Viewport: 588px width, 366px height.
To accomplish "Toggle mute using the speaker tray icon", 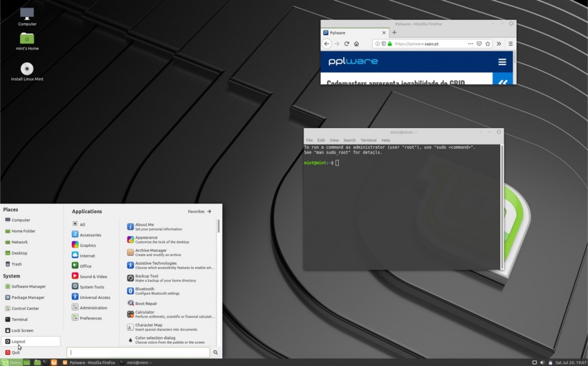I will [542, 362].
